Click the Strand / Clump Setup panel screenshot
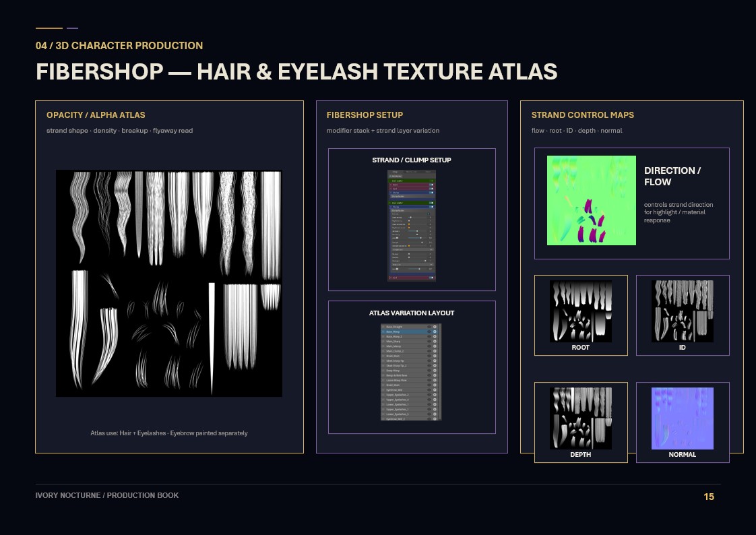 pos(412,226)
